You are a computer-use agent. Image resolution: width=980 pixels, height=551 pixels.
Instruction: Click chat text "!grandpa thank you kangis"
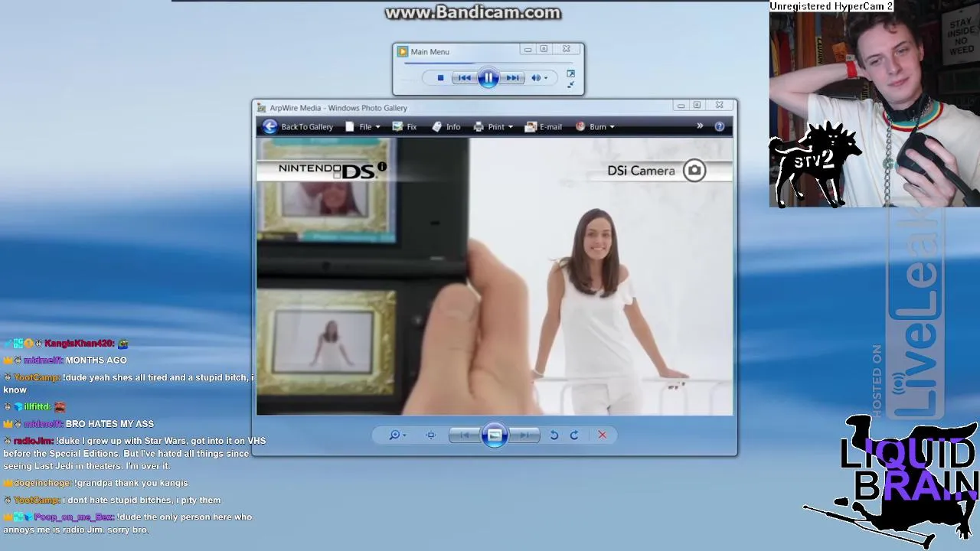[131, 483]
